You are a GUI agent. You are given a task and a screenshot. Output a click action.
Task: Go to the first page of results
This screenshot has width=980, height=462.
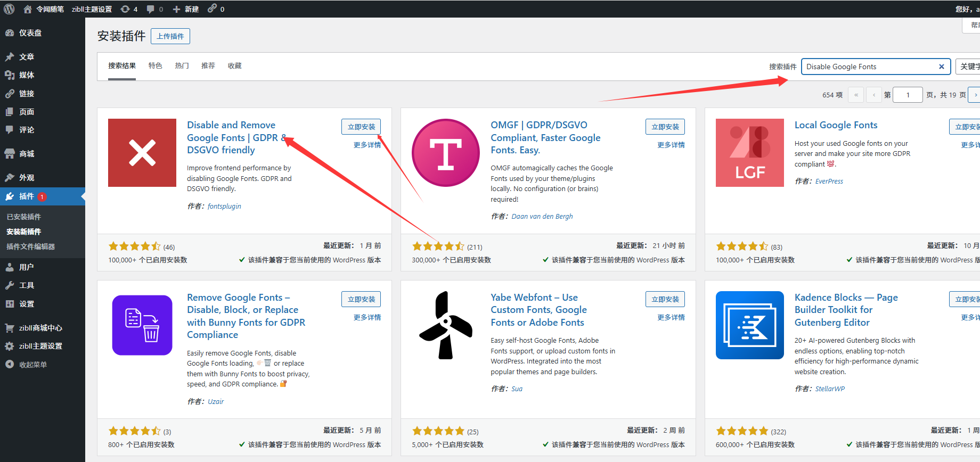point(856,95)
